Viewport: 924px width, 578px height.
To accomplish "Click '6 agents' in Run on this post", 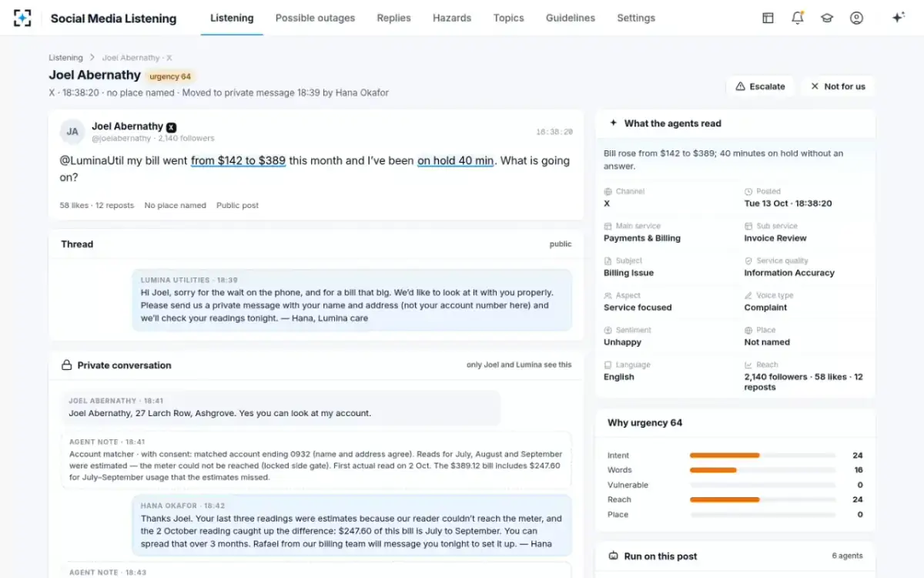I will (x=847, y=556).
